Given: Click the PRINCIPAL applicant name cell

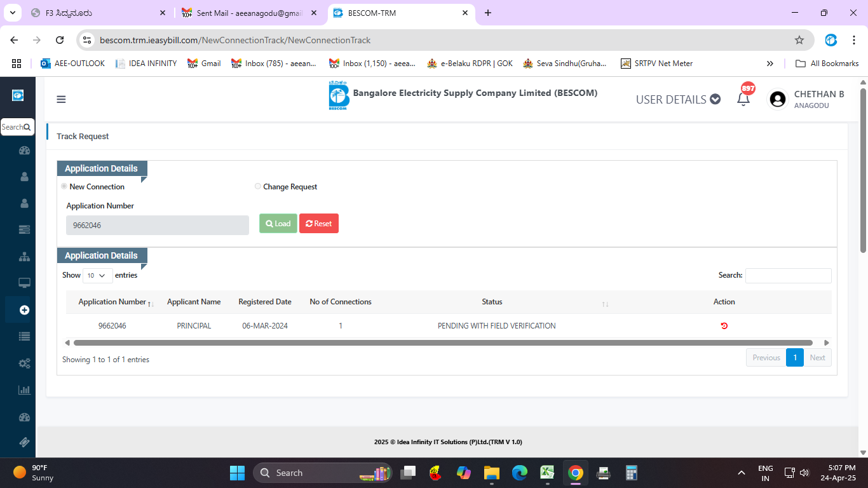Looking at the screenshot, I should [x=194, y=326].
